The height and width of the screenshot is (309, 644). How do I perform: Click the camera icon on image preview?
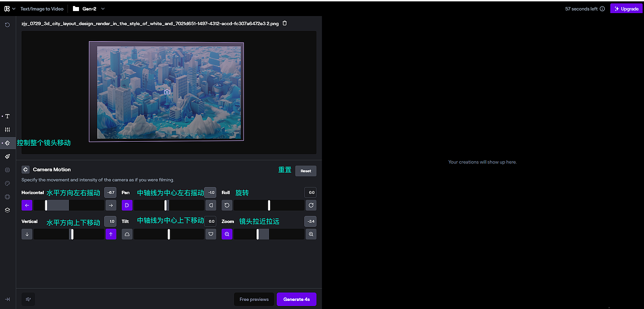tap(167, 92)
